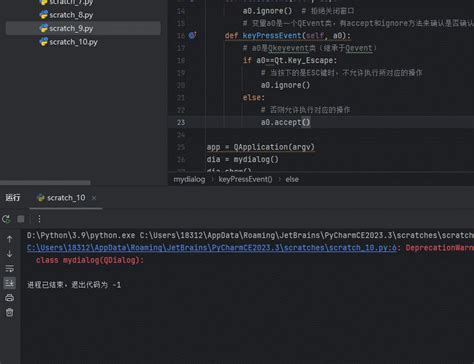Screen dimensions: 474x364
Task: Select the keyPressEvent() breadcrumb
Action: tap(245, 179)
